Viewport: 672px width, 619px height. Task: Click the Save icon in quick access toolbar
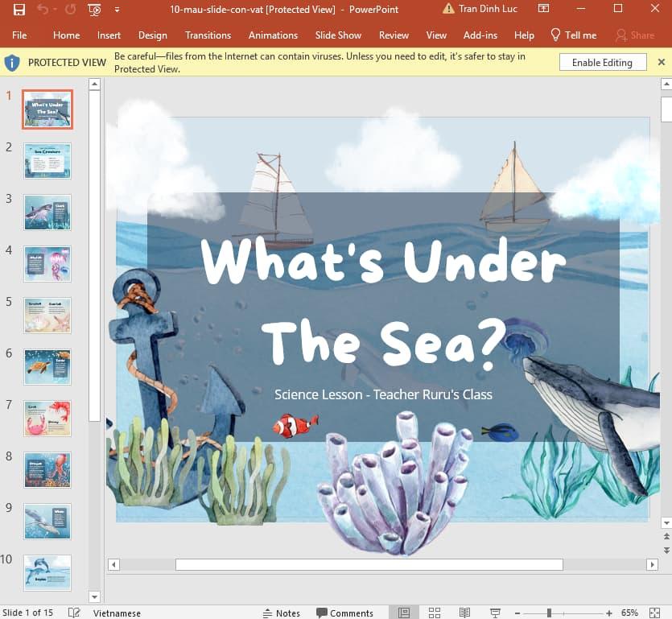tap(19, 10)
